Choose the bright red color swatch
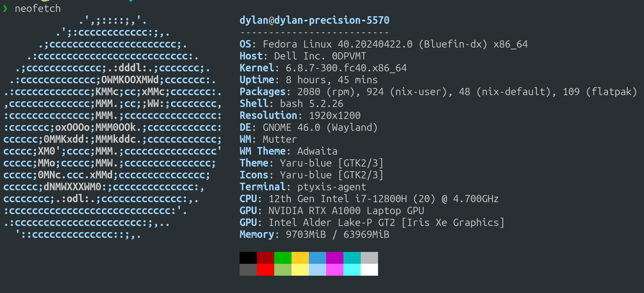The width and height of the screenshot is (644, 293). (266, 270)
